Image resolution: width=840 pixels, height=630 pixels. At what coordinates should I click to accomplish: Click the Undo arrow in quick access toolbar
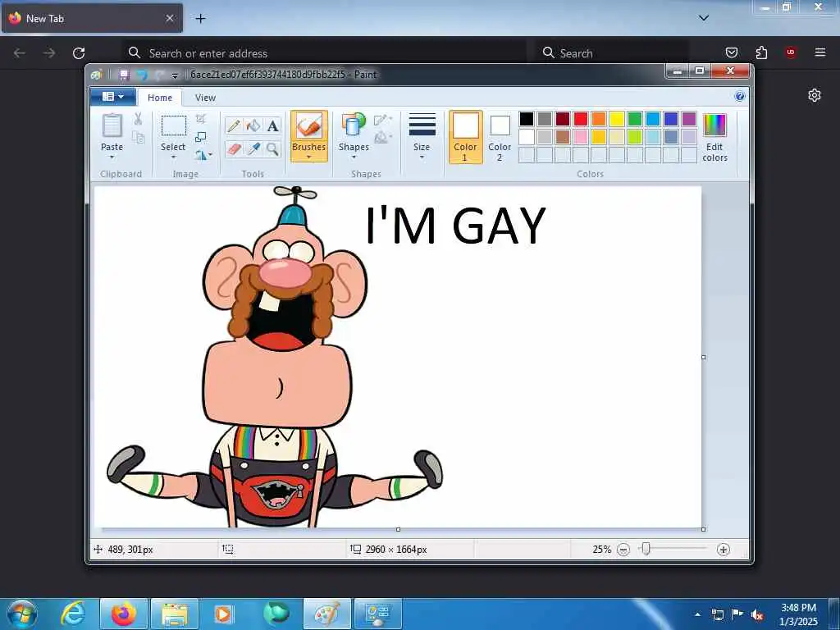142,75
